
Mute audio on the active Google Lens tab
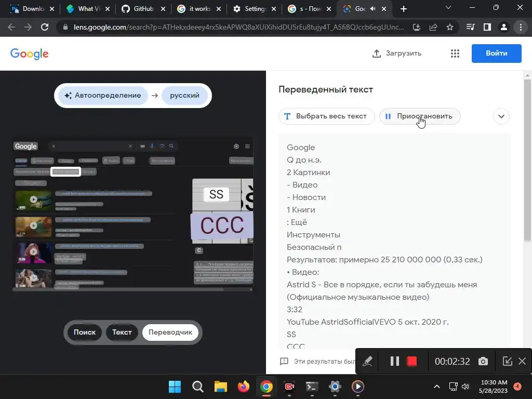point(373,9)
